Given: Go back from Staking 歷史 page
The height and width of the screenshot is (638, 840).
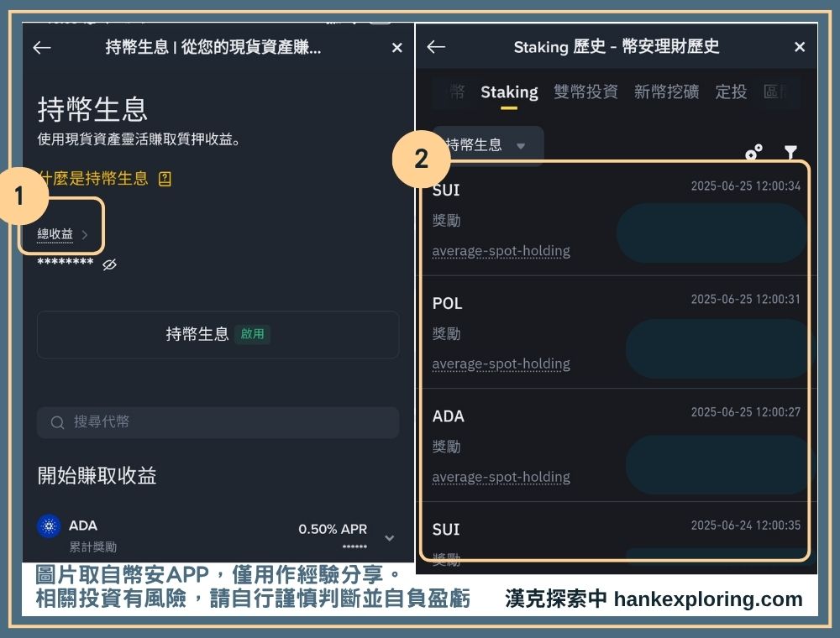Looking at the screenshot, I should (436, 47).
